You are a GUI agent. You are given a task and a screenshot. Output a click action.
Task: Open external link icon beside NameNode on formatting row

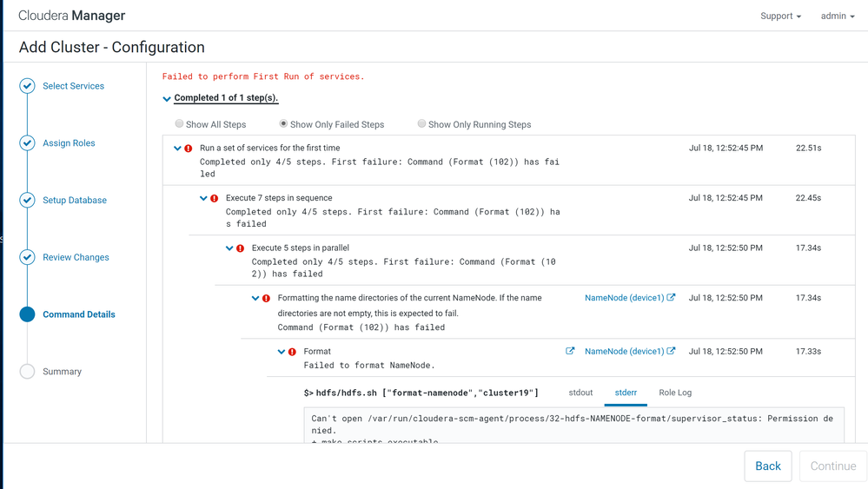click(672, 298)
